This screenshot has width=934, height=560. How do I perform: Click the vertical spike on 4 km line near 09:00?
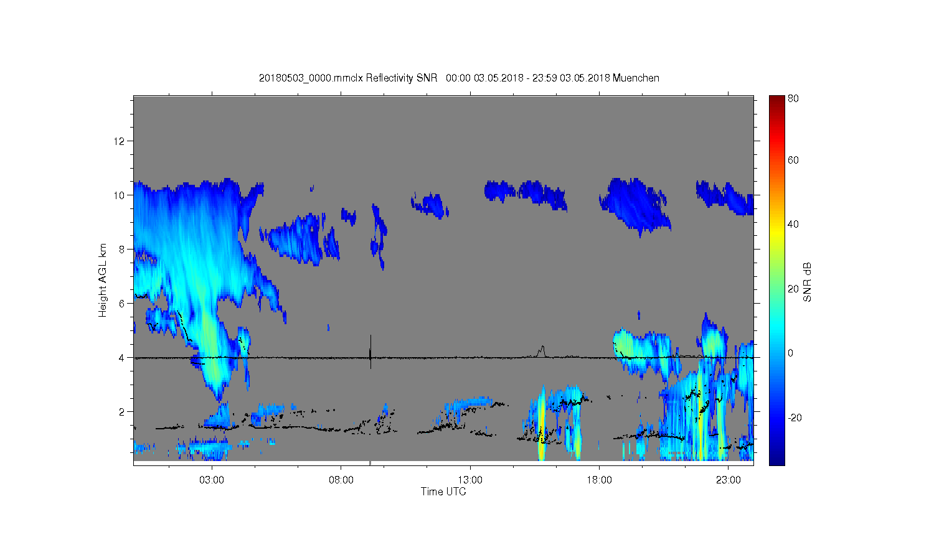pos(370,352)
